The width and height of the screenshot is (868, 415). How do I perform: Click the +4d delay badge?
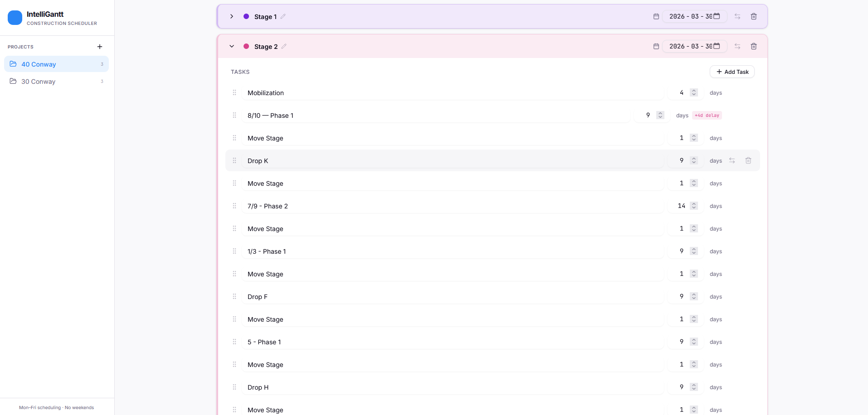[707, 116]
